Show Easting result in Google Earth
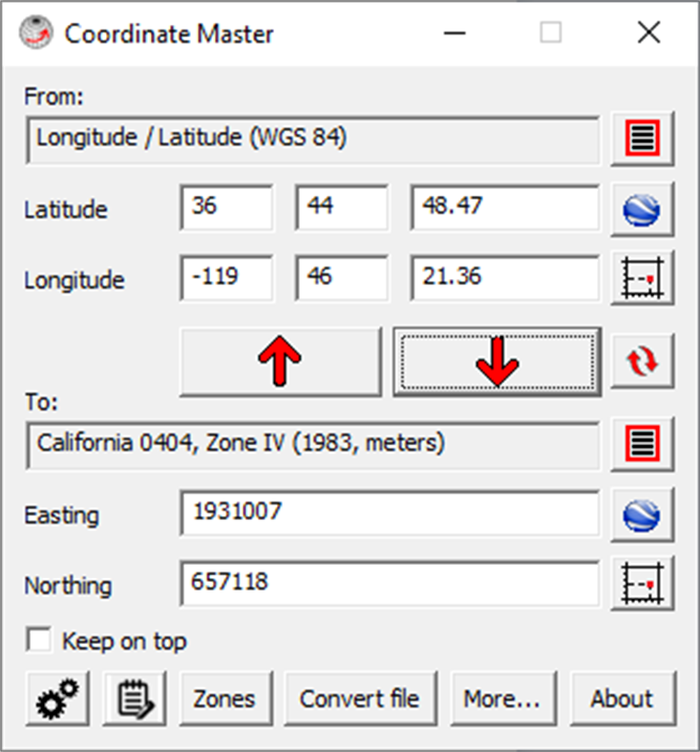This screenshot has width=700, height=752. point(643,515)
